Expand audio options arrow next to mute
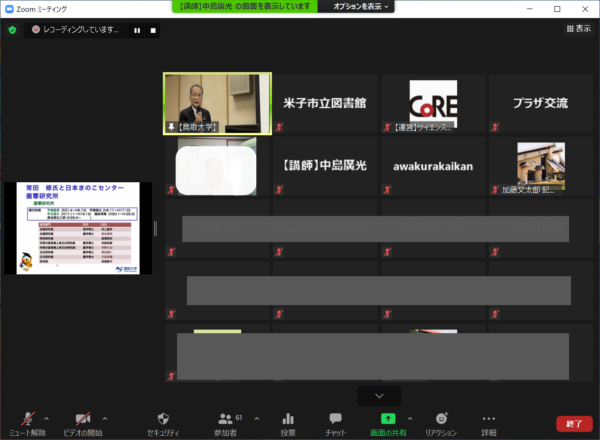This screenshot has width=600, height=440. (x=47, y=419)
